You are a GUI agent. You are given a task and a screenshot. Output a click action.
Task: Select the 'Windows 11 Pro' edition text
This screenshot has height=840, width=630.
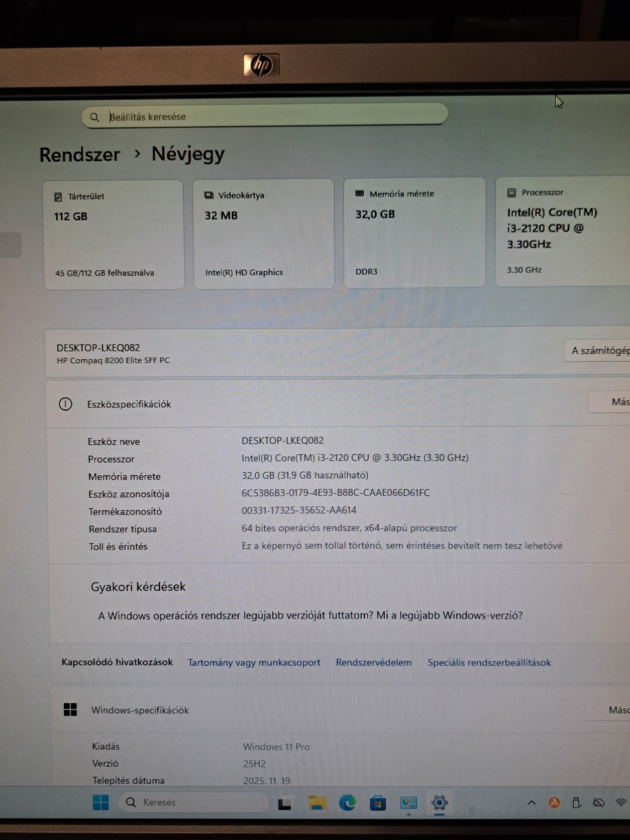pyautogui.click(x=276, y=747)
